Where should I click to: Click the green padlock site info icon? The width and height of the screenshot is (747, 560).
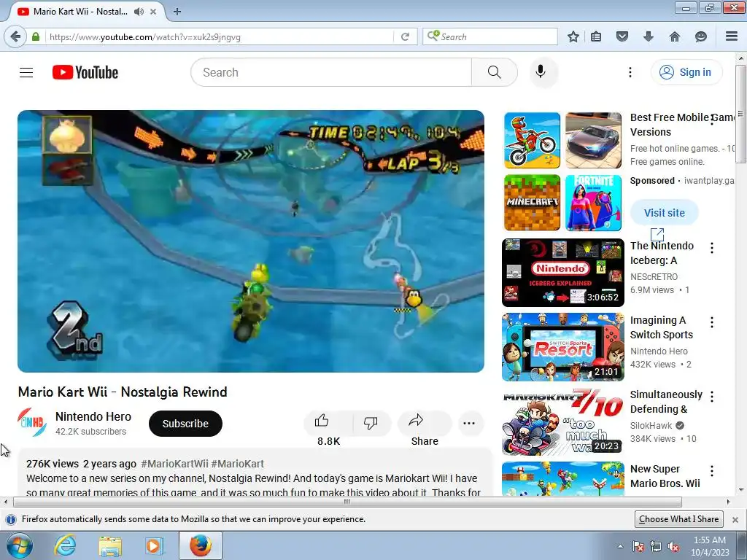pos(36,36)
